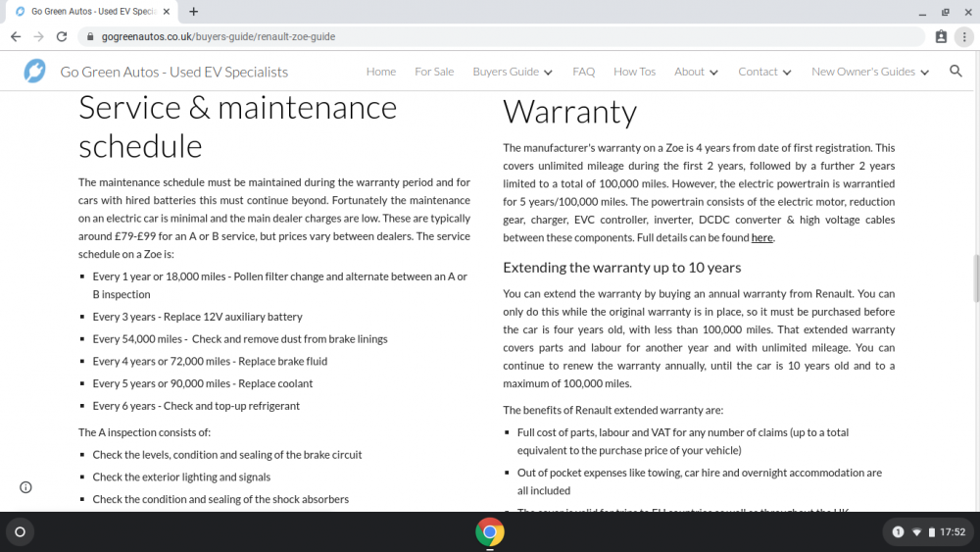The image size is (980, 552).
Task: Close the Go Green Autos tab
Action: tap(167, 11)
